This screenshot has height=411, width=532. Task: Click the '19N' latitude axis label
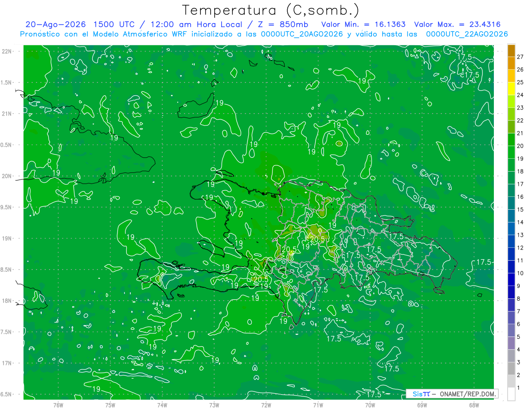tap(6, 239)
